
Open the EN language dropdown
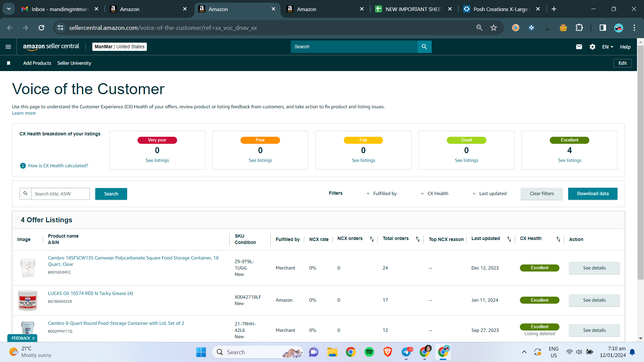pyautogui.click(x=607, y=47)
